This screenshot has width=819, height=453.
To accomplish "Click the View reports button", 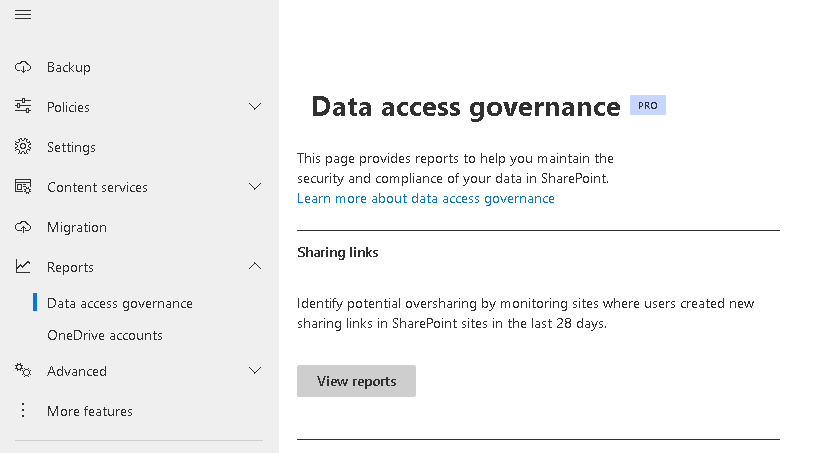I will (x=356, y=381).
